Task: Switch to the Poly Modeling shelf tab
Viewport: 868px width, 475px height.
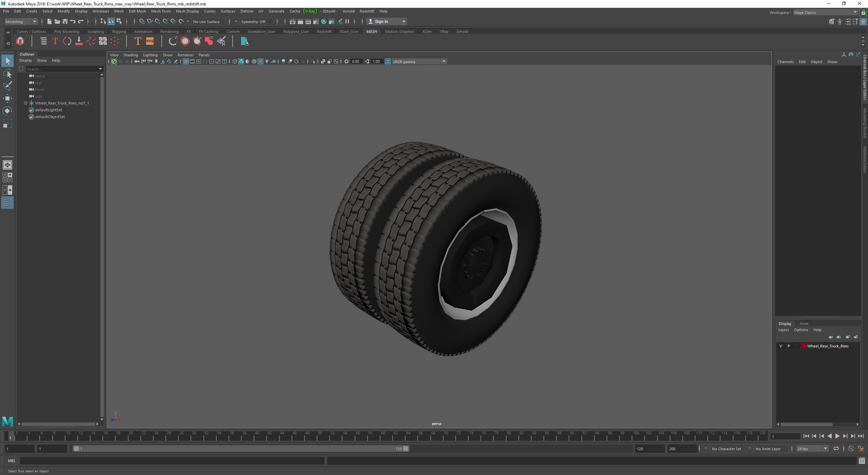Action: pyautogui.click(x=66, y=32)
